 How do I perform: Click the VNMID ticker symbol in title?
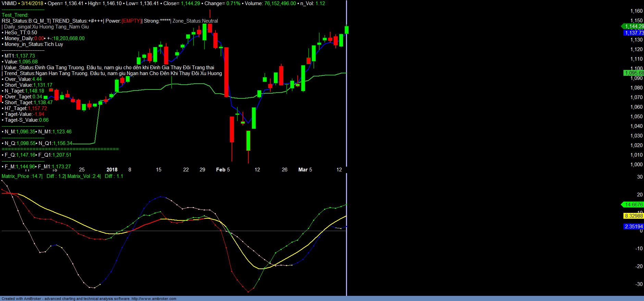[9, 3]
